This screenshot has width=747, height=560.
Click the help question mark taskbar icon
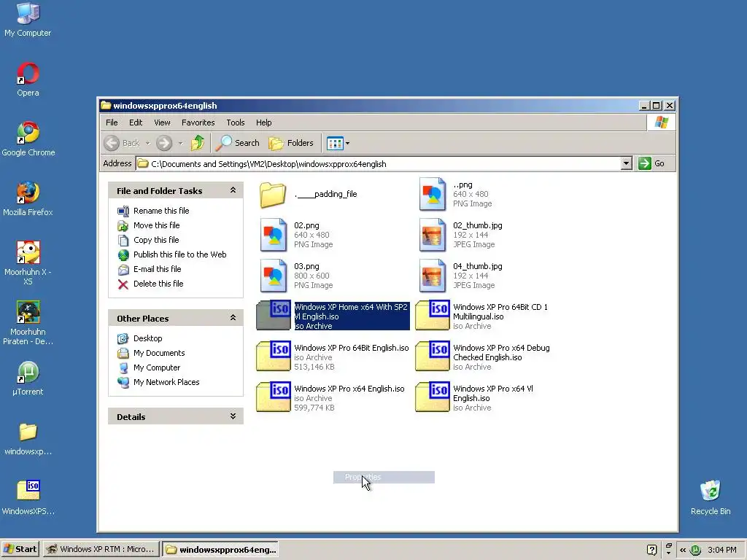coord(651,550)
